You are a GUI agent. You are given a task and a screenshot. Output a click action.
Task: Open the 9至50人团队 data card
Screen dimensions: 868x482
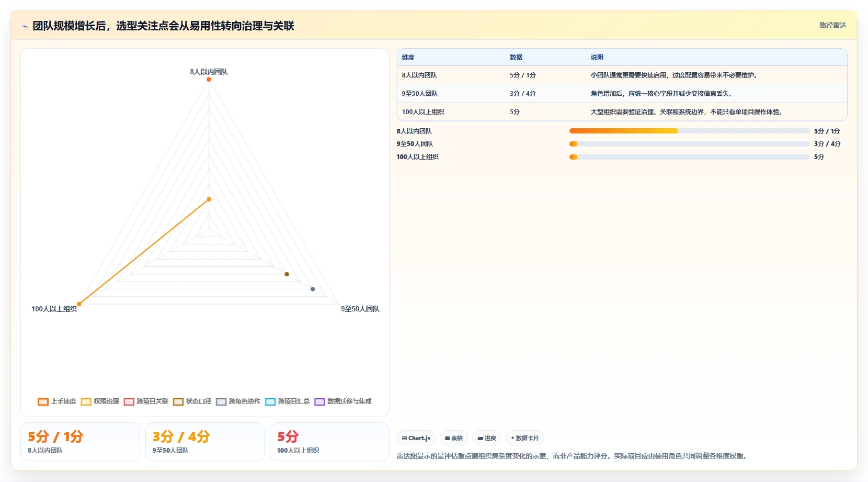[x=205, y=442]
